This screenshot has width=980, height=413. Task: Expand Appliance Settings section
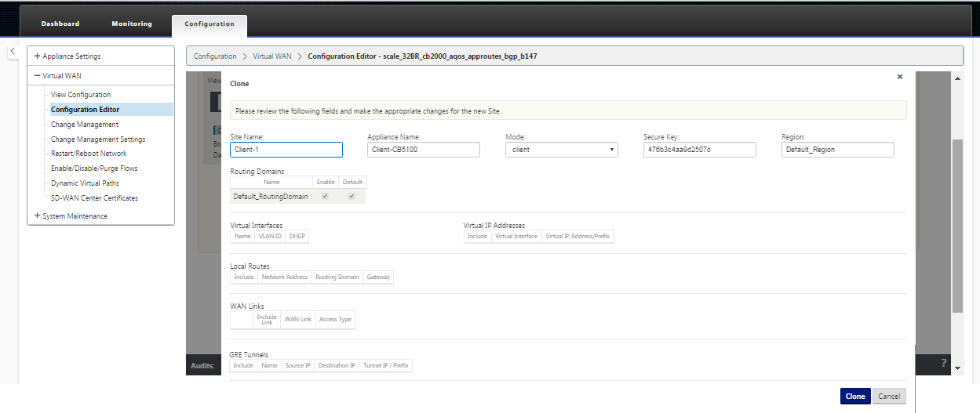38,56
